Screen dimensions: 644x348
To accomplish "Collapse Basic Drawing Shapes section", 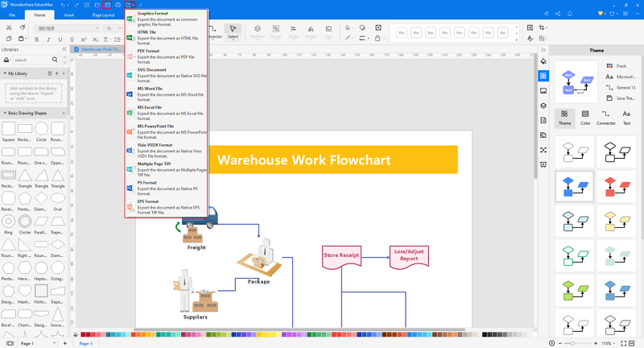I will click(x=5, y=113).
